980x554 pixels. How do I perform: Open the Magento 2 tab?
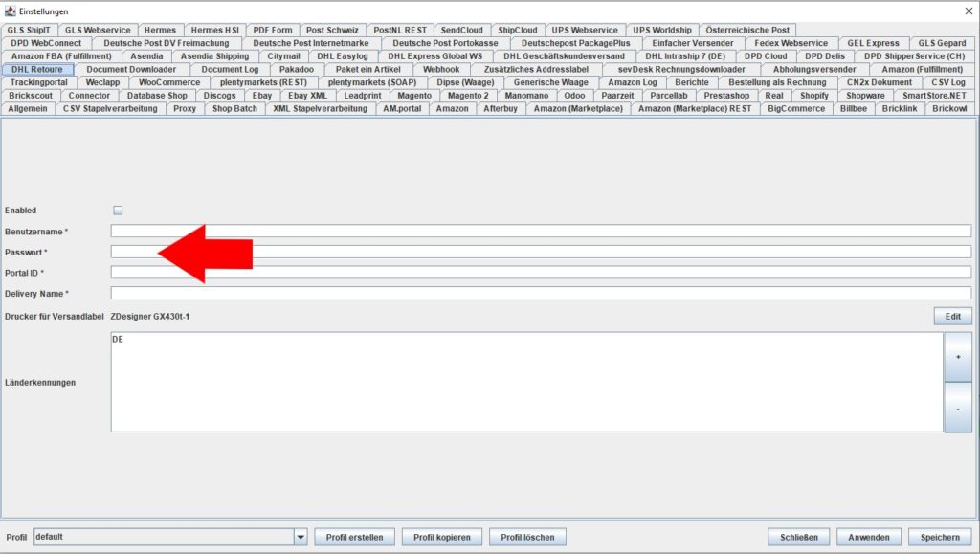(468, 96)
